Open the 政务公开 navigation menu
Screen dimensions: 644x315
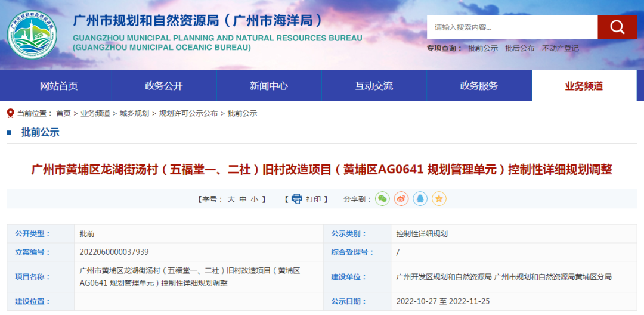tap(163, 86)
